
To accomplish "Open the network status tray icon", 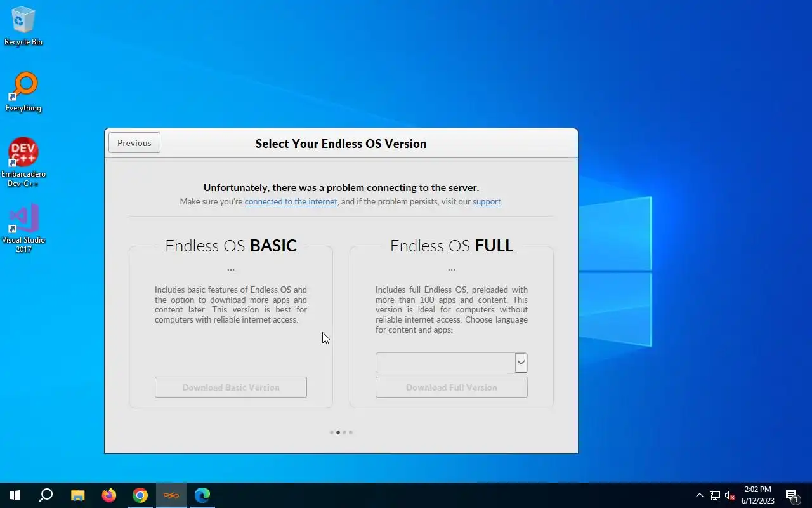I will [x=715, y=495].
